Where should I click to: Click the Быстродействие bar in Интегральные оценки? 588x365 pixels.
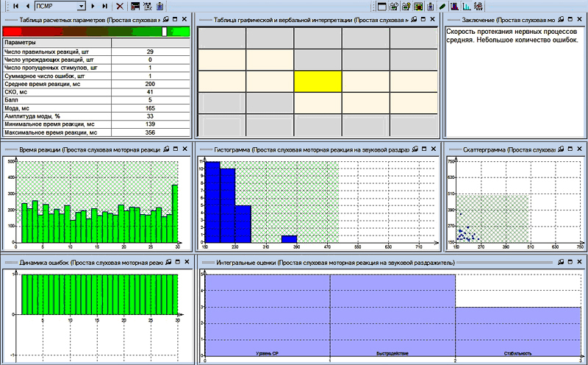[392, 315]
